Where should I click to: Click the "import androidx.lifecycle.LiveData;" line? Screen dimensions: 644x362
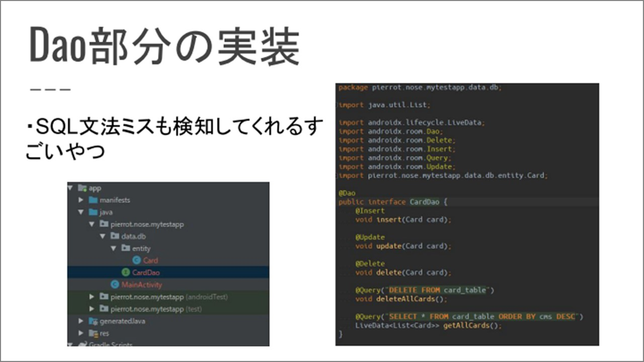click(412, 122)
